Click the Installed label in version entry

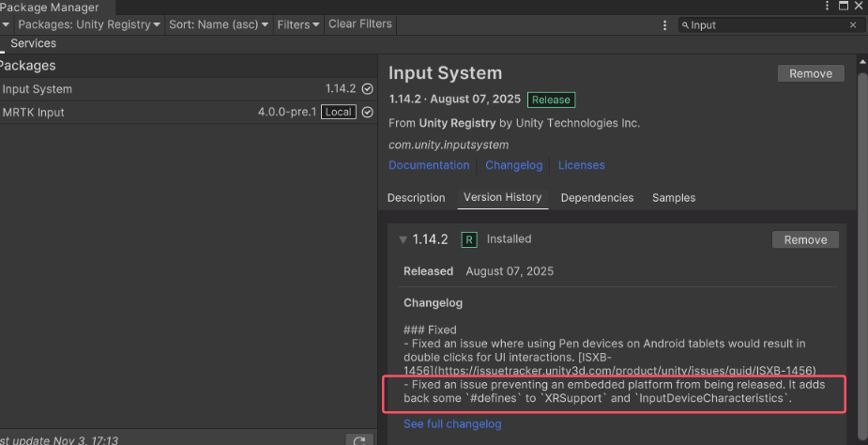(509, 238)
